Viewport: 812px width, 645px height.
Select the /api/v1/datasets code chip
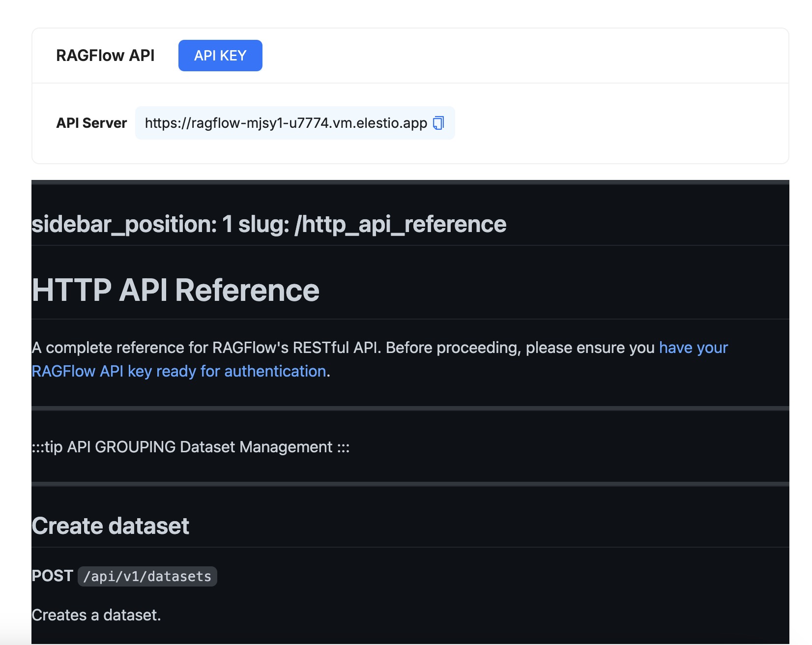(x=146, y=577)
